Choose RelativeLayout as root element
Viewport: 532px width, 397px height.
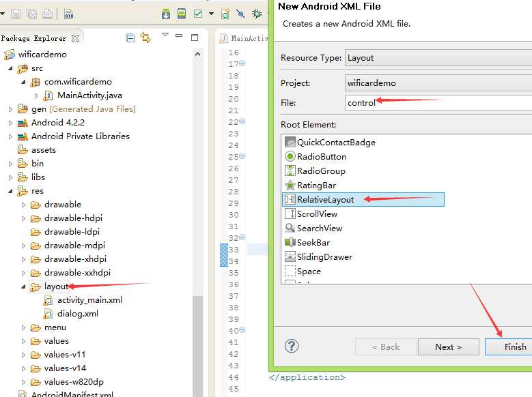363,200
